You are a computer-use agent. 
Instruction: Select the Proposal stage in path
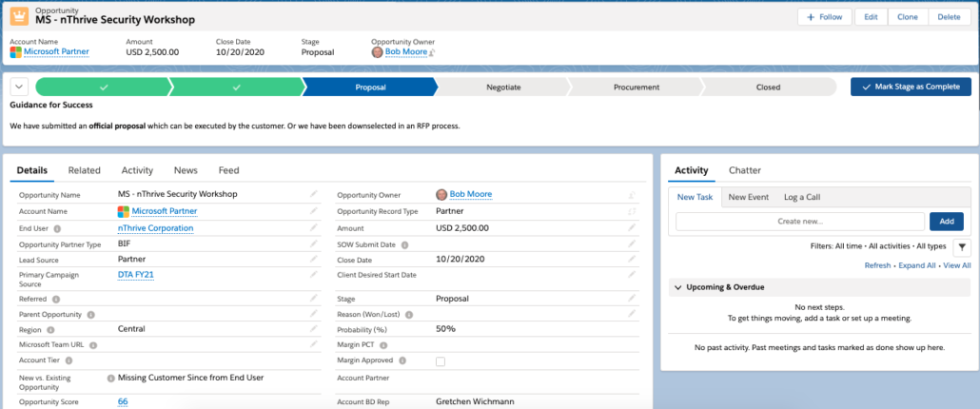point(370,88)
